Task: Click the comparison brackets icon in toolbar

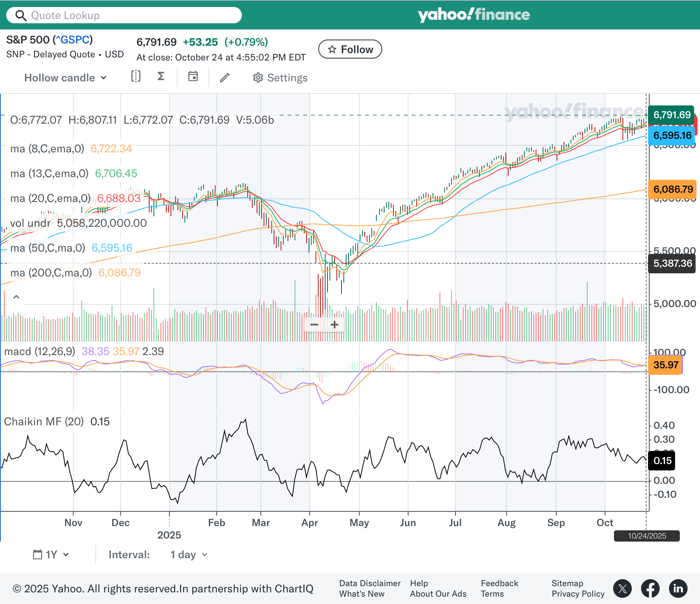Action: [136, 76]
